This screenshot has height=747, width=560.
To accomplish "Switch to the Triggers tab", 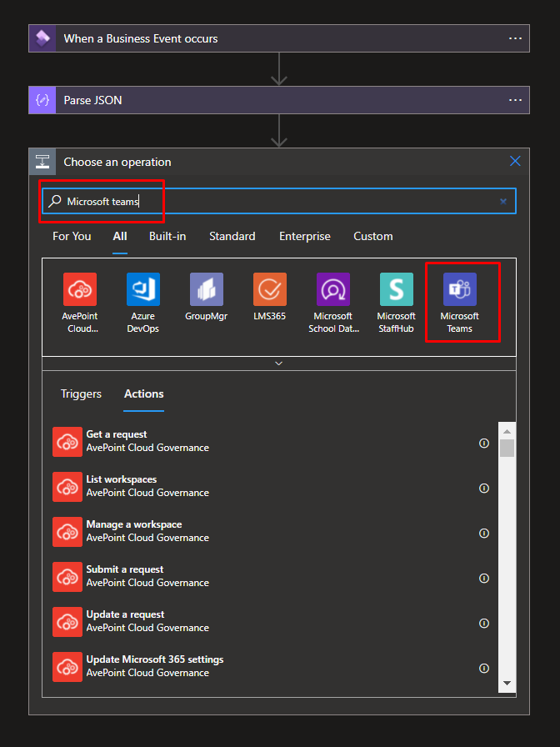I will point(81,394).
